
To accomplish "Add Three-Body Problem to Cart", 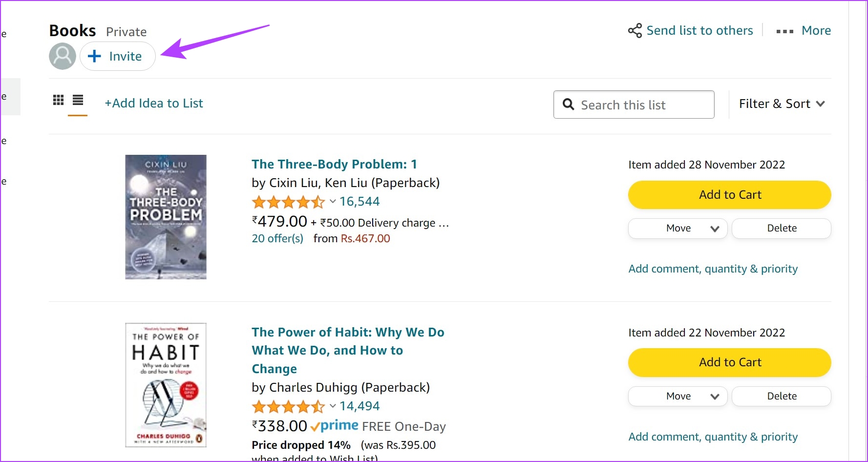I will coord(729,195).
